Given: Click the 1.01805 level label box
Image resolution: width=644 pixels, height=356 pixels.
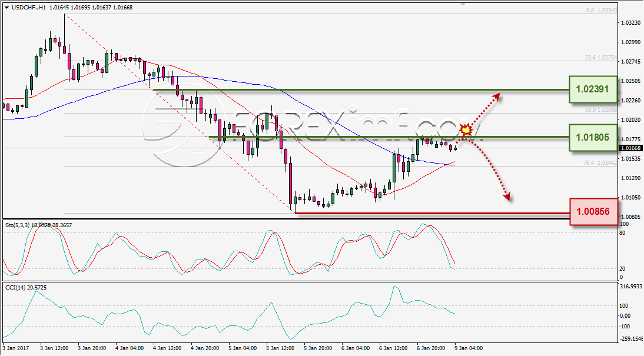Looking at the screenshot, I should 593,138.
